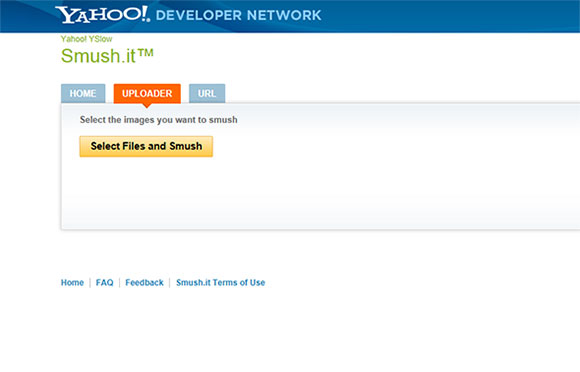Click the green Smush.it title
Viewport: 580px width, 372px height.
coord(98,56)
